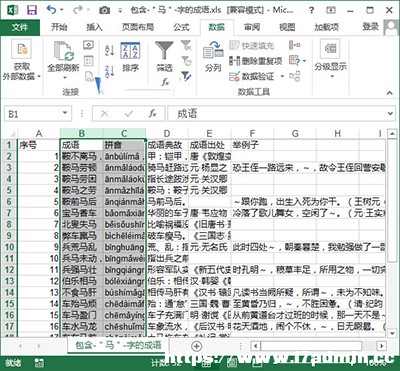400x371 pixels.
Task: Click Remove Duplicates (删除重复项)
Action: [x=256, y=61]
